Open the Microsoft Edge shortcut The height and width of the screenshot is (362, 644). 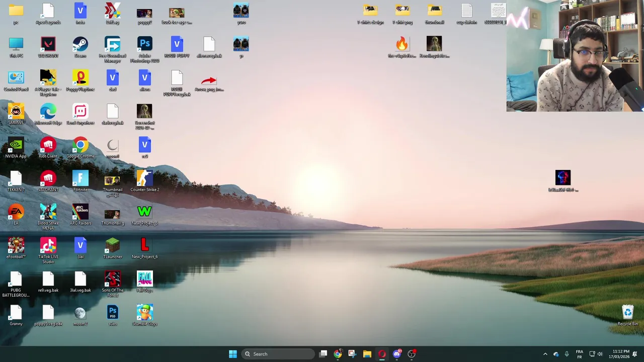coord(48,115)
